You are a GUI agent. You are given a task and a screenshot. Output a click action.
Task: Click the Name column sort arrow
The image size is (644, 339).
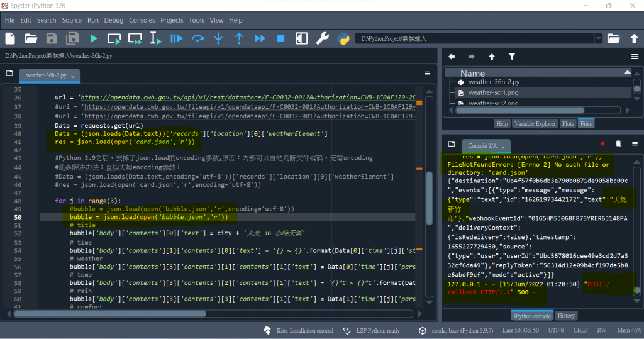(626, 73)
